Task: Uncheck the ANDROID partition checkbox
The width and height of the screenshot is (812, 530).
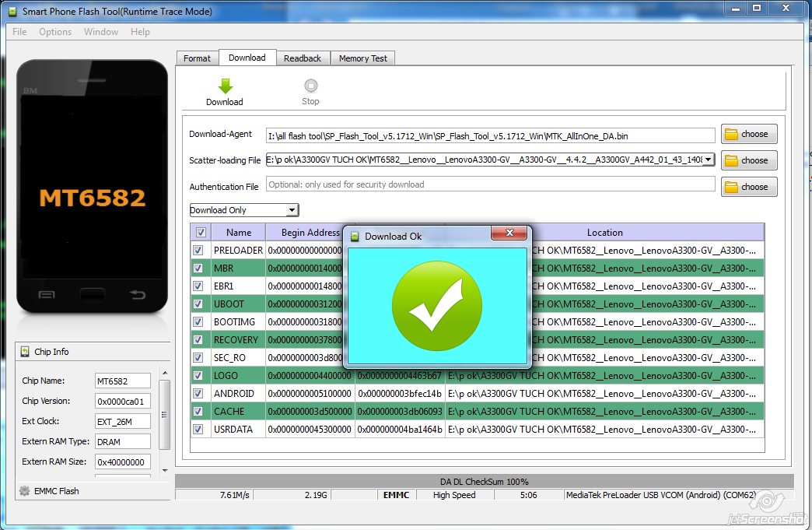Action: 198,393
